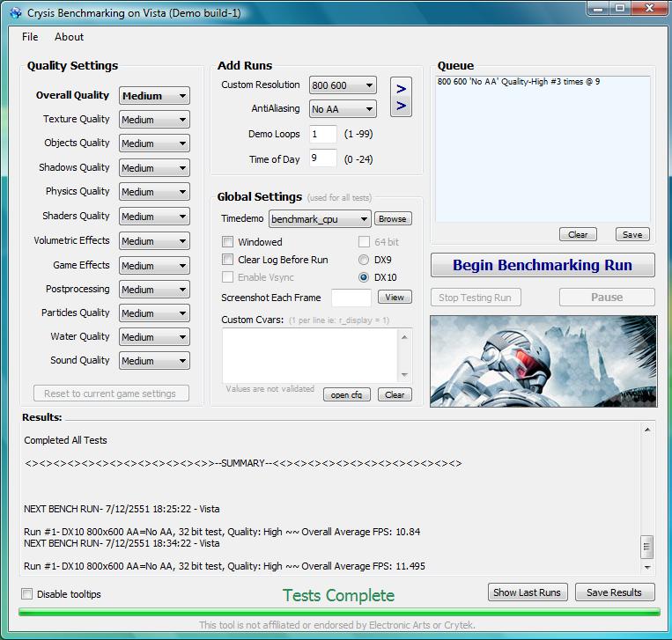Expand the Texture Quality dropdown
Screen dimensions: 672x640
[x=154, y=120]
